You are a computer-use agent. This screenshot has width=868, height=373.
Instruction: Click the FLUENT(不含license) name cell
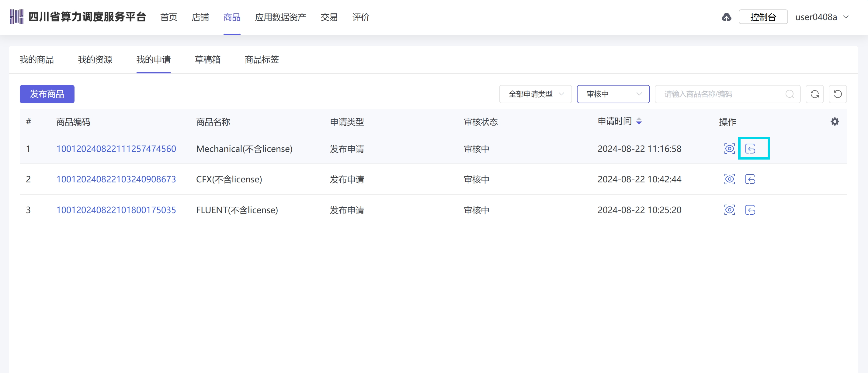tap(237, 210)
